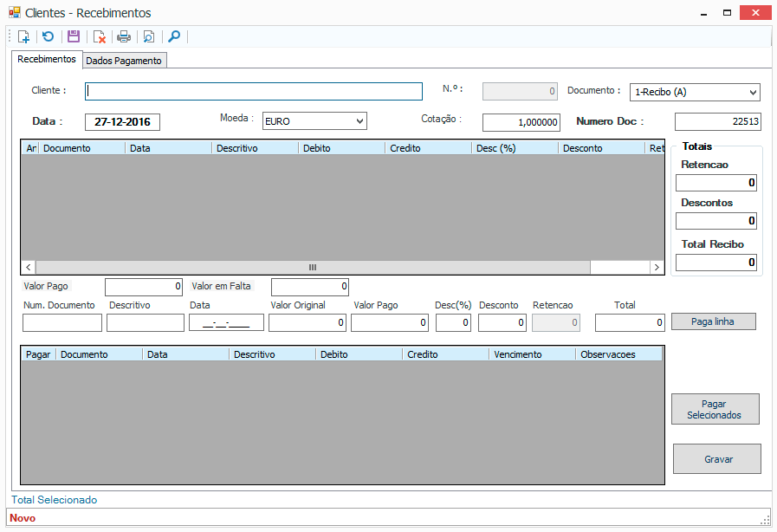Click the Descontos total field
The width and height of the screenshot is (777, 532).
pos(716,221)
